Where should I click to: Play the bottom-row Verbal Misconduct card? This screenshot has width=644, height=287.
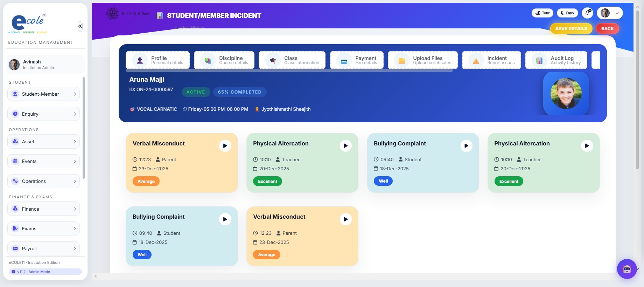[x=345, y=219]
